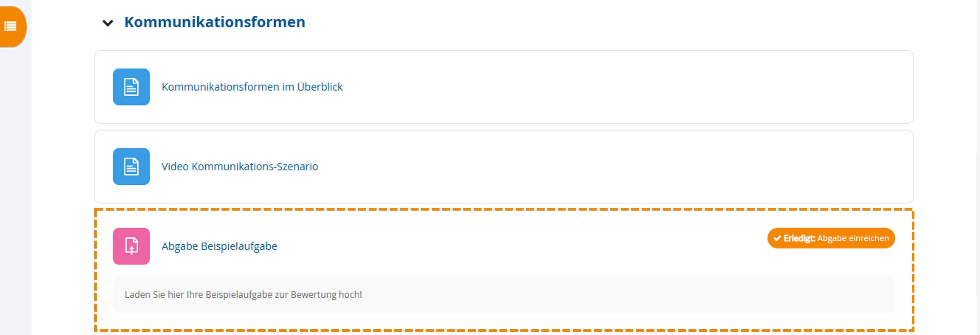Click the blue page icon for Video Kommunikations-Szenario
This screenshot has height=335, width=980.
(x=131, y=167)
